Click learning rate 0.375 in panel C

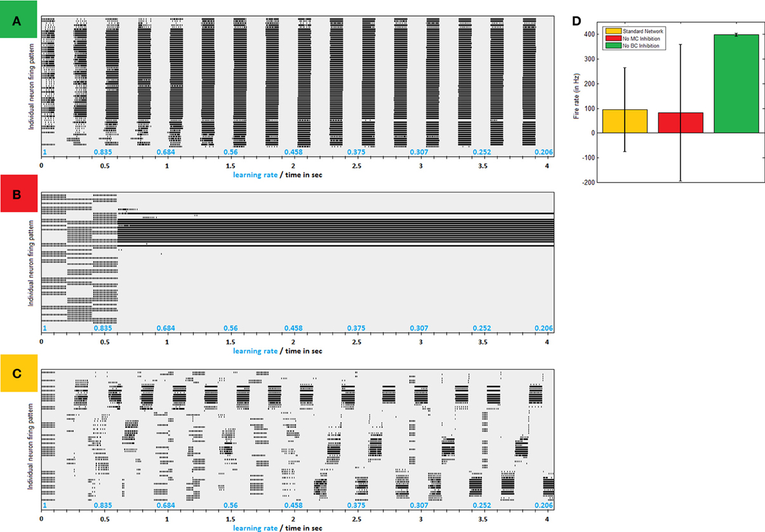356,505
